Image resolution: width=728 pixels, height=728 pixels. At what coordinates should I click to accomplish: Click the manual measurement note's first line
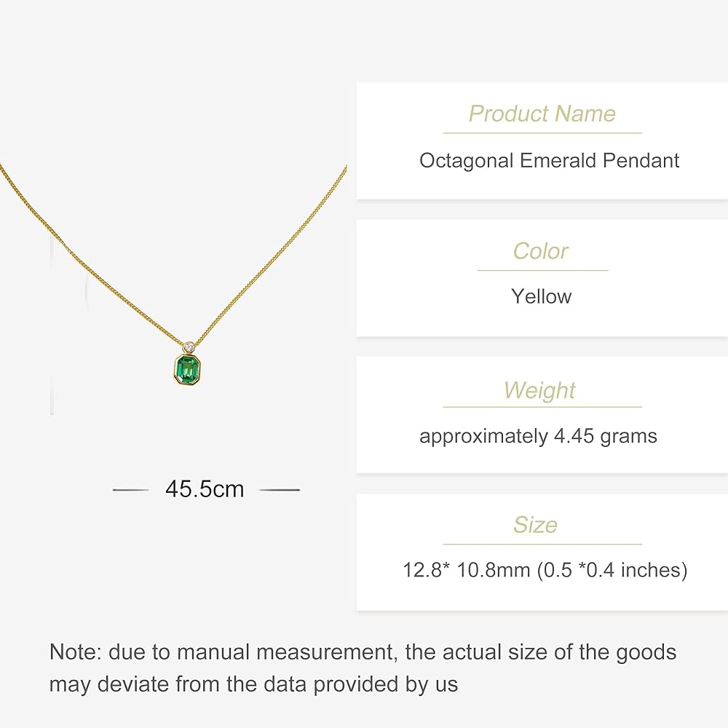coord(363,652)
